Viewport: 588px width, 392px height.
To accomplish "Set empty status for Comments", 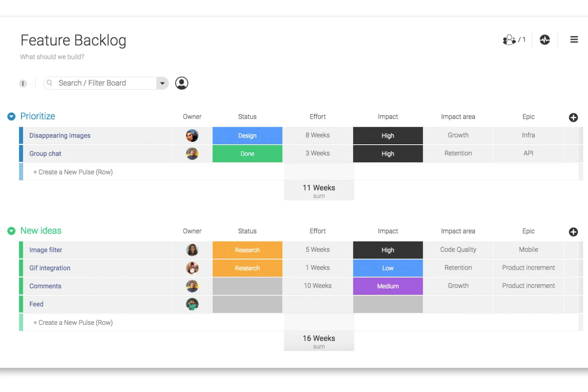I will click(248, 286).
